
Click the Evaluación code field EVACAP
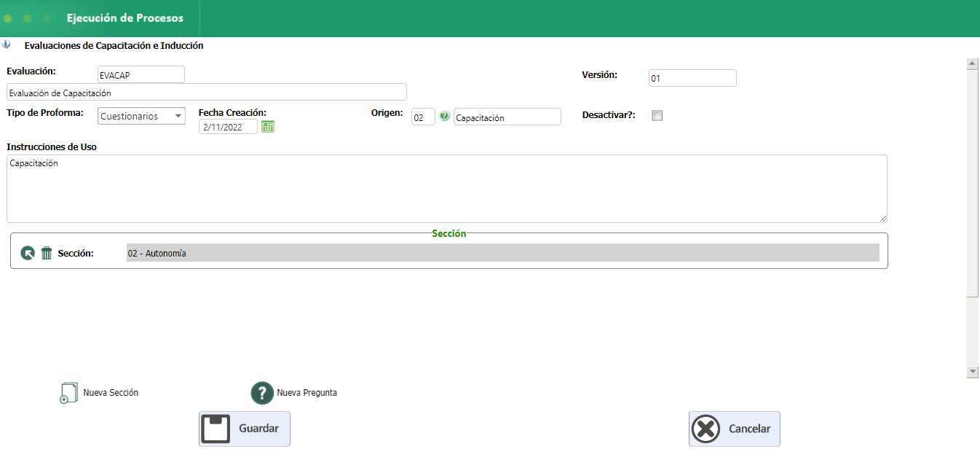point(141,74)
